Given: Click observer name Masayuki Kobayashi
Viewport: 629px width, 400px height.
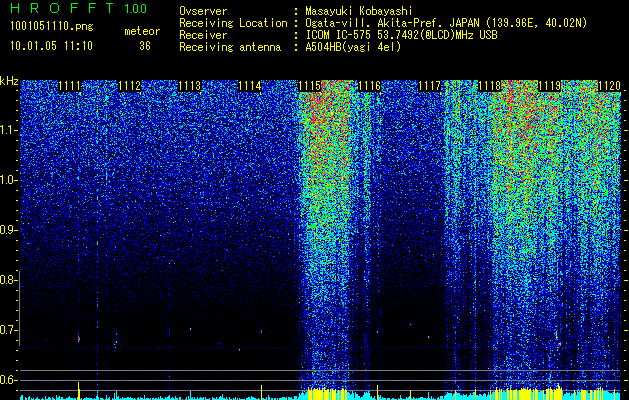Looking at the screenshot, I should pyautogui.click(x=359, y=11).
